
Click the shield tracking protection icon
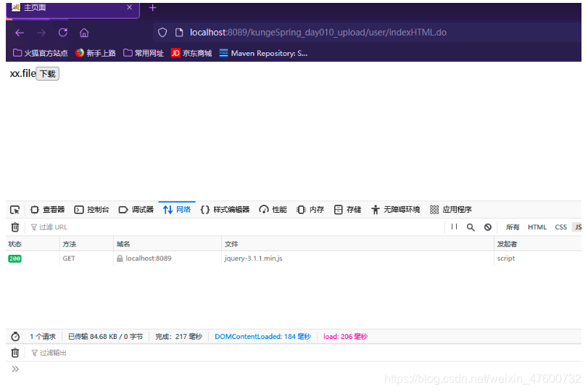point(162,33)
